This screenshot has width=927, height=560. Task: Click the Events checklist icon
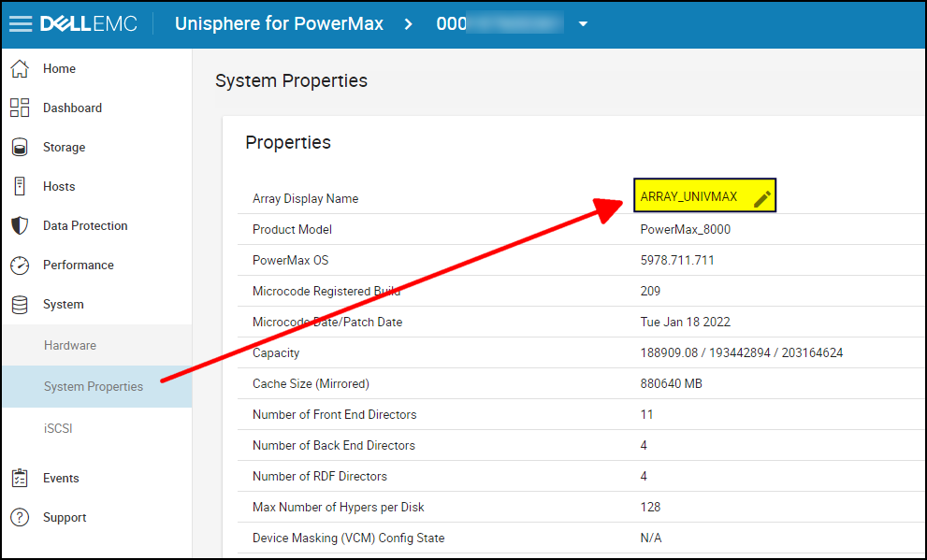click(20, 478)
